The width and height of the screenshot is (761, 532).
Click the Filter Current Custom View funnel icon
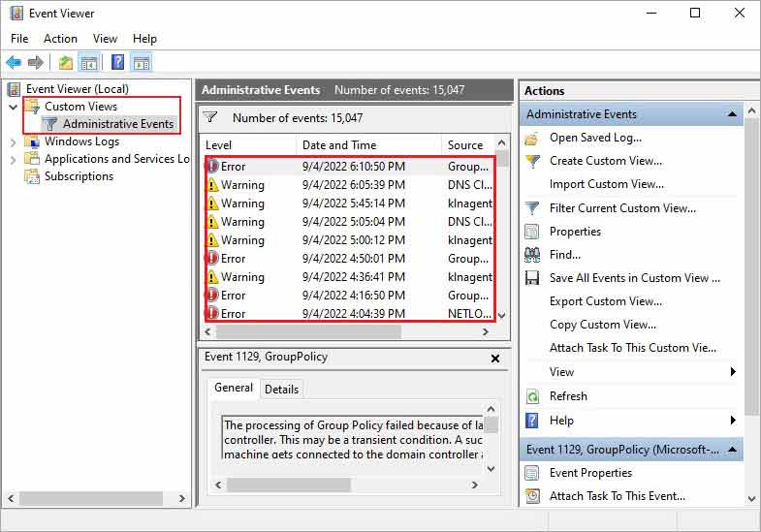point(532,208)
